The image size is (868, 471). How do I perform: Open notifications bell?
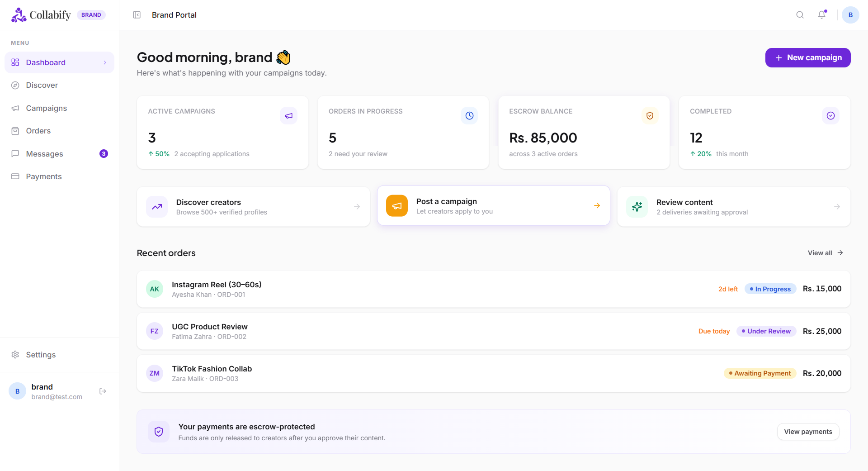pyautogui.click(x=822, y=15)
